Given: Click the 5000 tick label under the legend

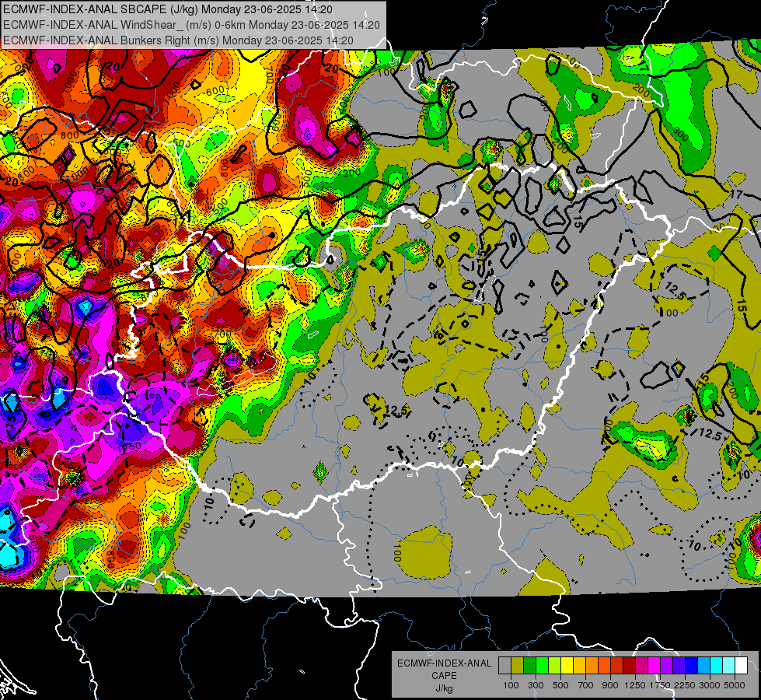Looking at the screenshot, I should [x=735, y=685].
